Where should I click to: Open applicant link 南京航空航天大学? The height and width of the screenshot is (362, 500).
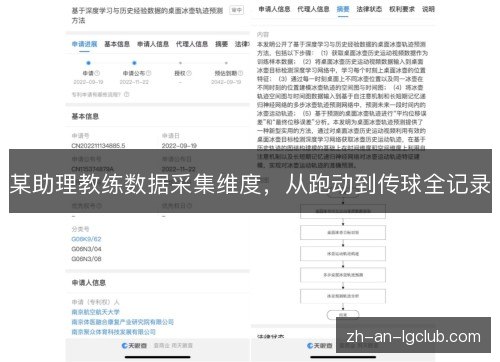95,312
